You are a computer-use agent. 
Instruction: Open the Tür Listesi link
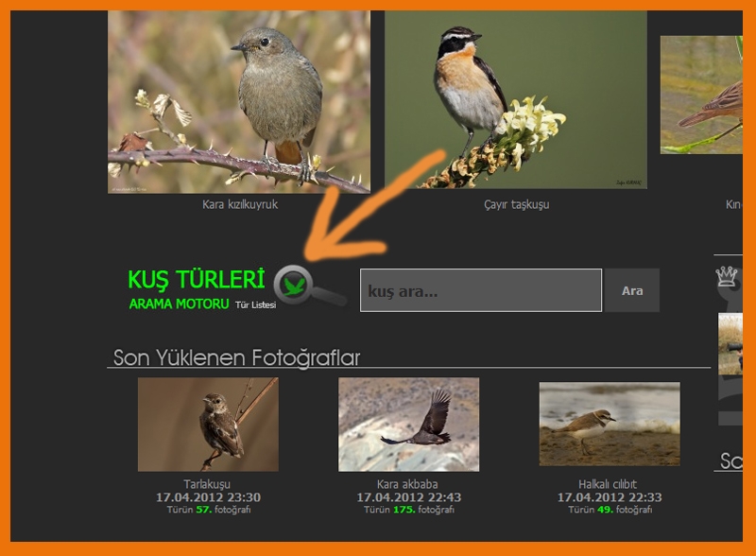pyautogui.click(x=255, y=305)
